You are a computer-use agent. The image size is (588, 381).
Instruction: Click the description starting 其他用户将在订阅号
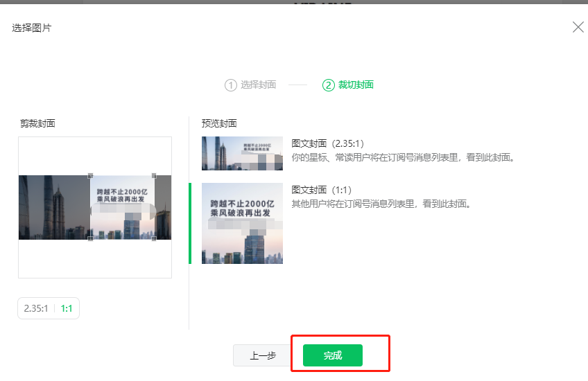click(381, 204)
